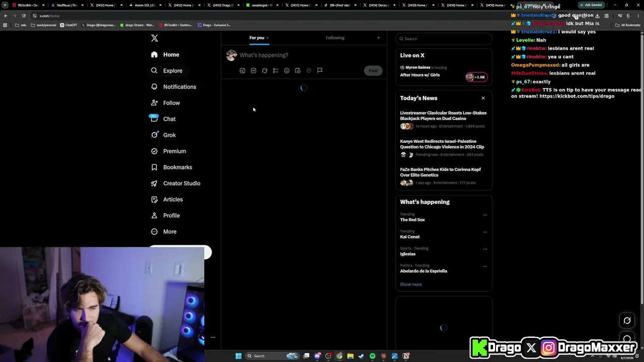This screenshot has height=362, width=644.
Task: Reload the page
Action: (x=24, y=16)
